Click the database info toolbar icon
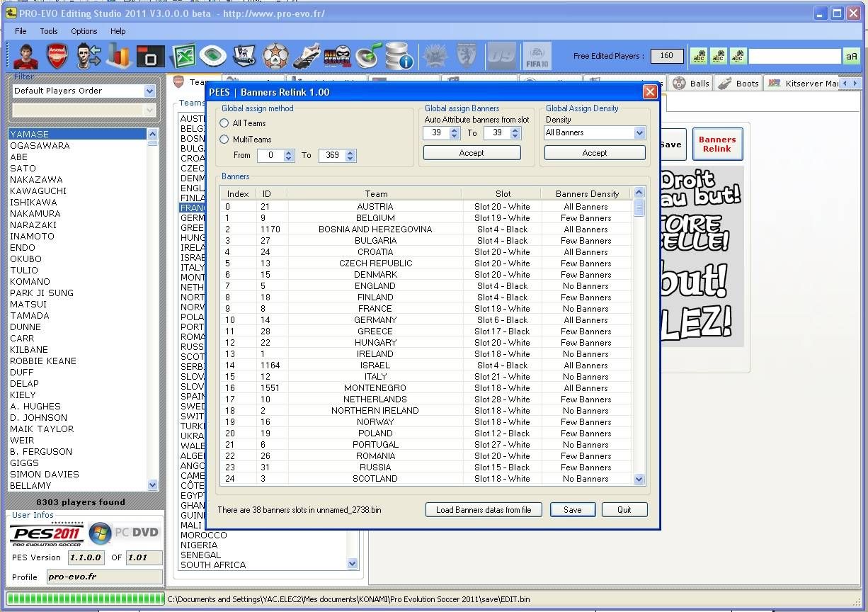Screen dimensions: 868x612 [399, 55]
